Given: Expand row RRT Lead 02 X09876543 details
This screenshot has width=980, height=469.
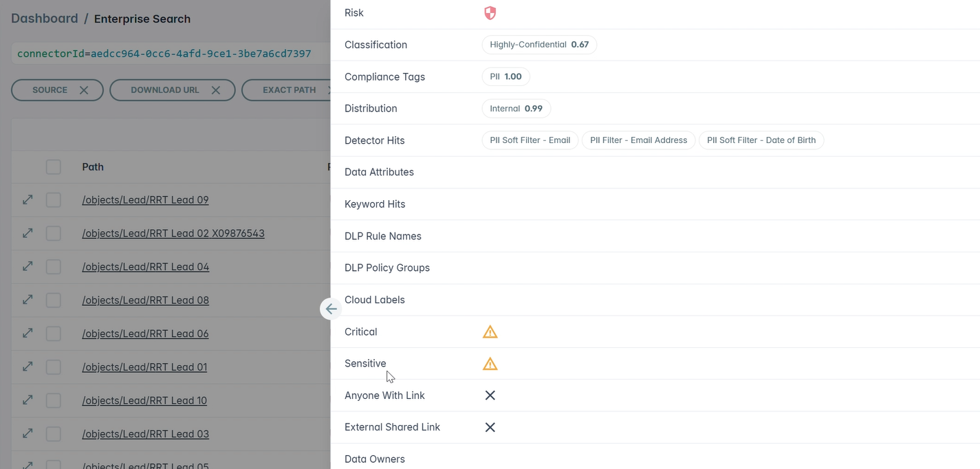Looking at the screenshot, I should (28, 233).
